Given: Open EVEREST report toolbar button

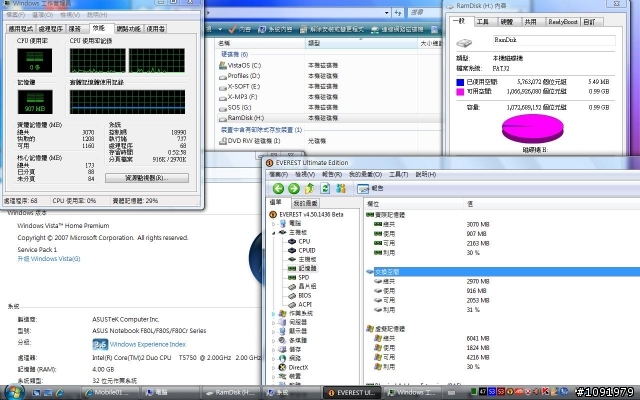Looking at the screenshot, I should (370, 188).
